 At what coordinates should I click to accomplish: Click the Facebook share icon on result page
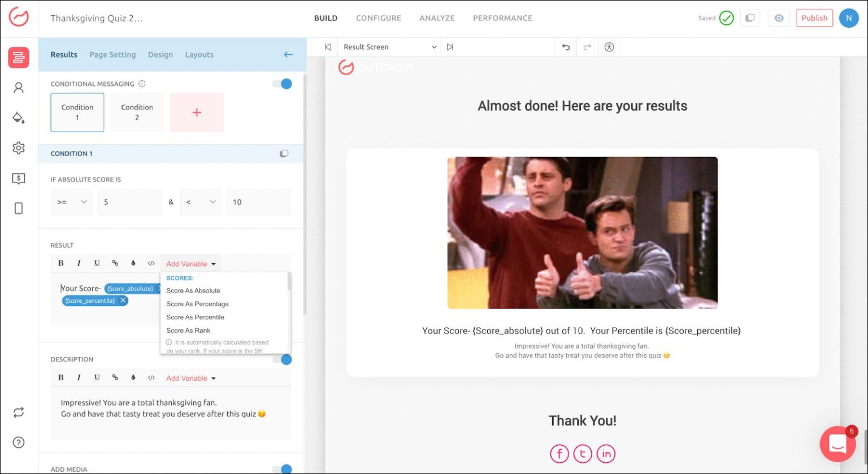click(559, 454)
